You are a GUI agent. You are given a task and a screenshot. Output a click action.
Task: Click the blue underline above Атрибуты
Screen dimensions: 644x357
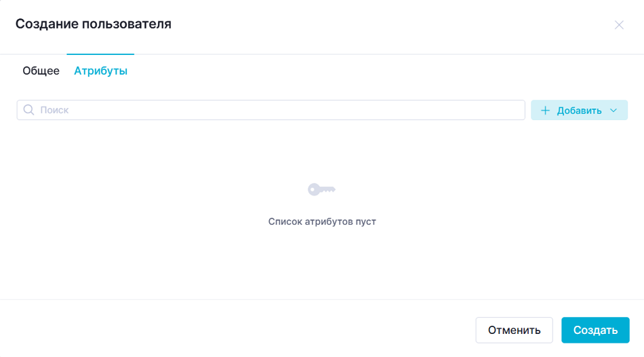pos(100,54)
